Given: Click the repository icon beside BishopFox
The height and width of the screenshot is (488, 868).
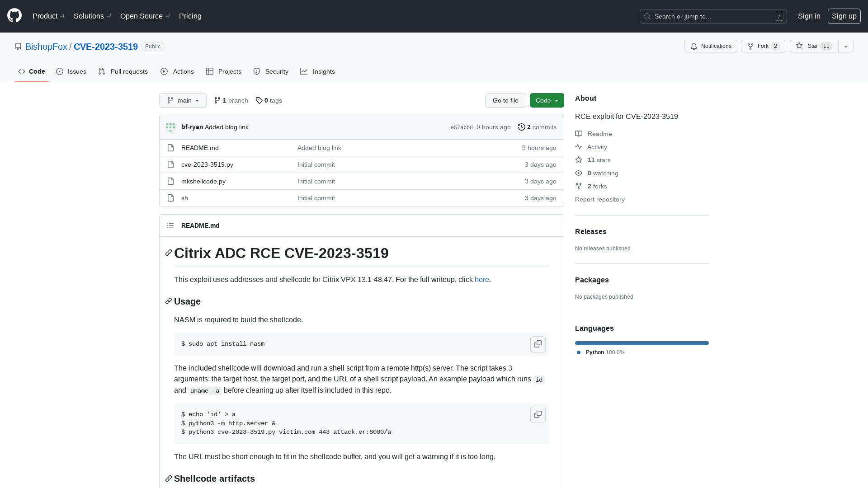Looking at the screenshot, I should pos(18,47).
